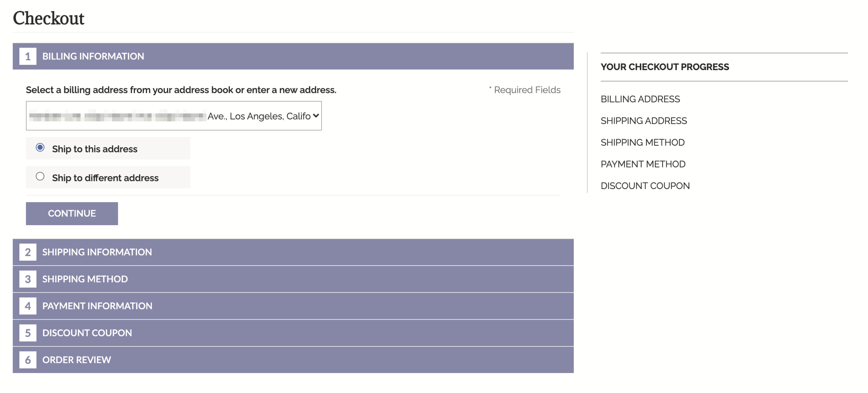Click the step 2 number badge
This screenshot has width=868, height=393.
28,252
